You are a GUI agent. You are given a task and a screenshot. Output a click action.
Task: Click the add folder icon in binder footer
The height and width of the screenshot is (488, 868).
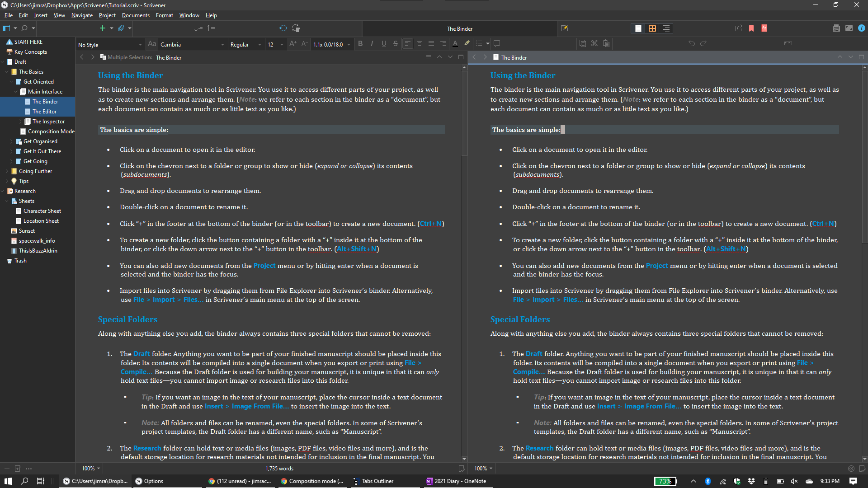18,469
